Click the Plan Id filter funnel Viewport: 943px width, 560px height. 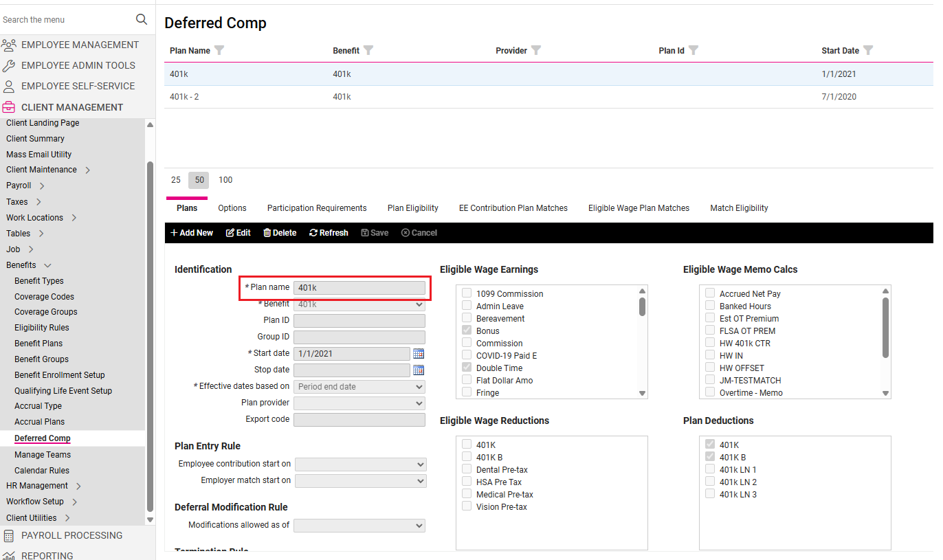pos(694,50)
